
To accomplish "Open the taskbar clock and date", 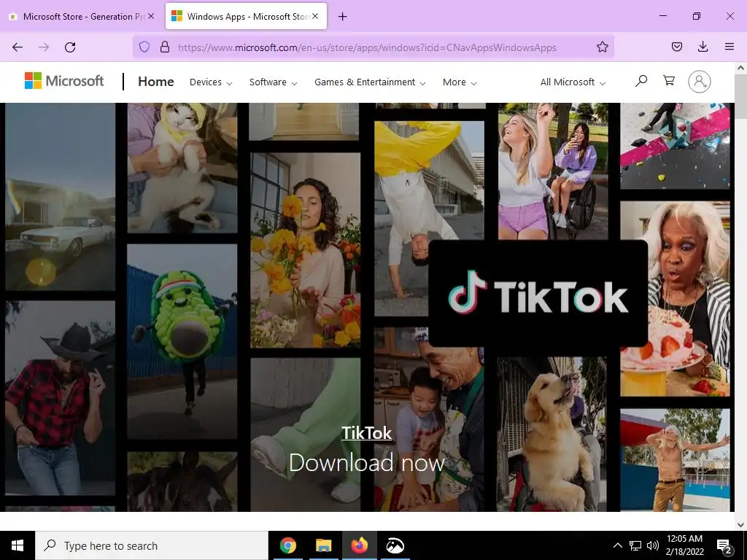I will pyautogui.click(x=684, y=545).
